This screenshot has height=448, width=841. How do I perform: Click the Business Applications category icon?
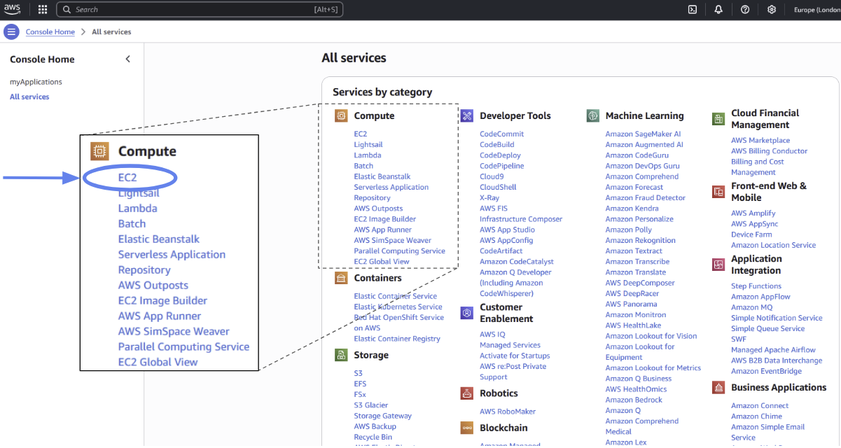point(718,387)
